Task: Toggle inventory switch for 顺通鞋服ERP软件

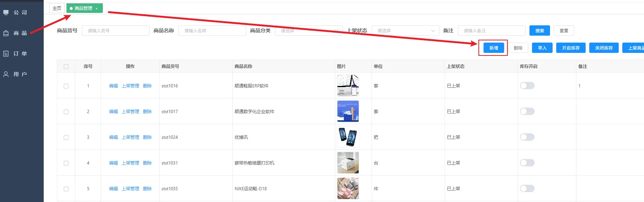Action: (x=527, y=86)
